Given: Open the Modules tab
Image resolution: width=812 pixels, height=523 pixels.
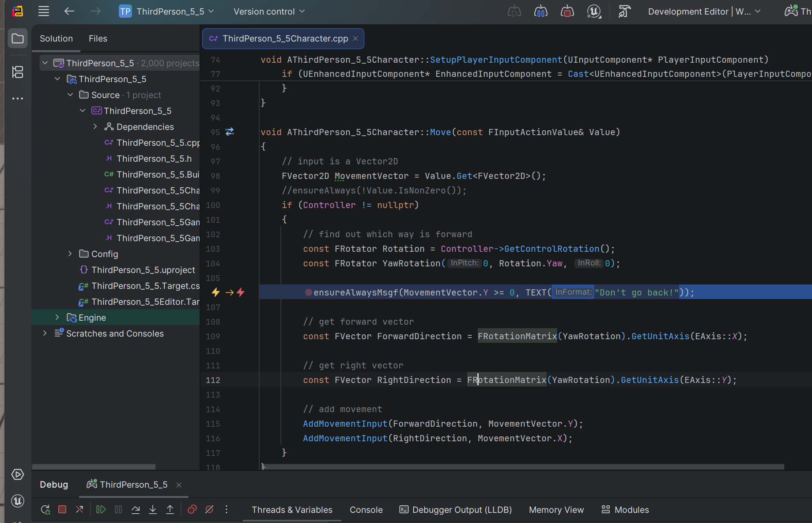Looking at the screenshot, I should coord(625,510).
